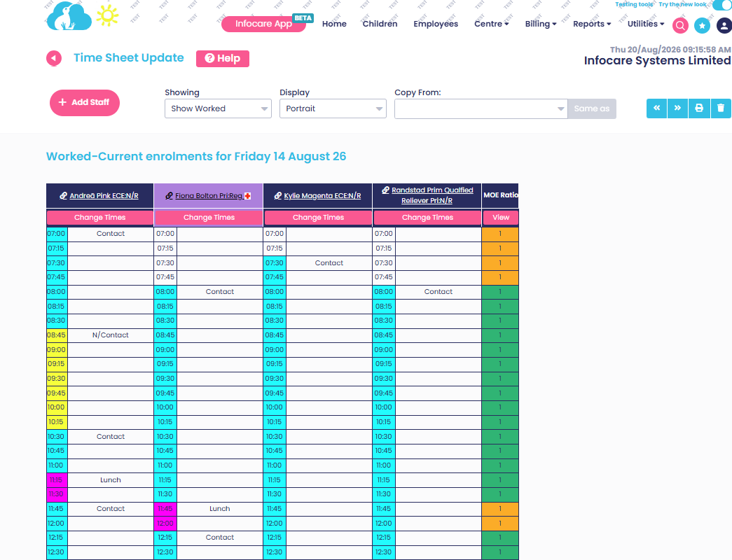Click the Testing tools link
Viewport: 732px width, 560px height.
(x=633, y=4)
